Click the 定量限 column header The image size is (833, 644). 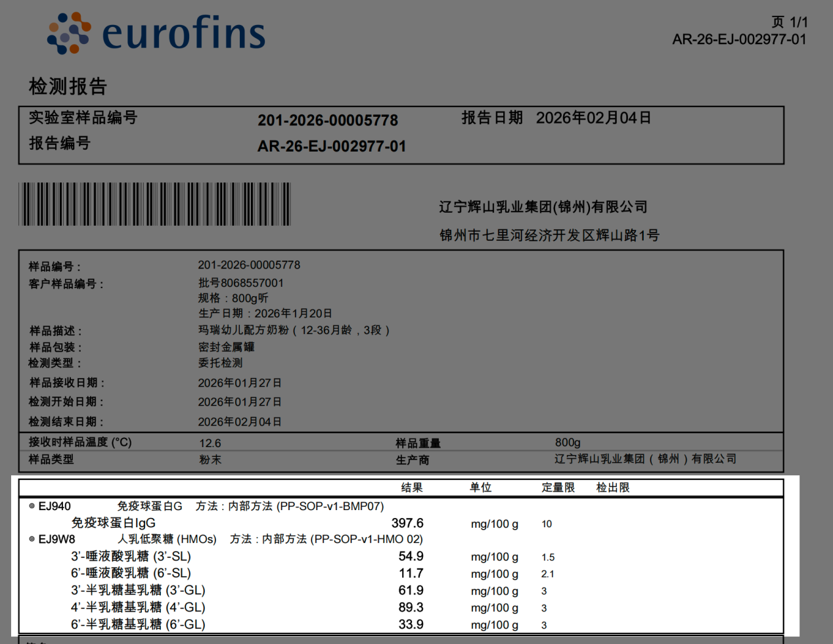(558, 488)
